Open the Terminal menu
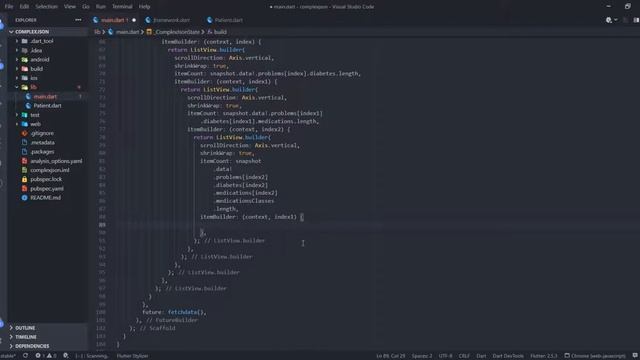Viewport: 640px width, 360px height. pyautogui.click(x=122, y=7)
